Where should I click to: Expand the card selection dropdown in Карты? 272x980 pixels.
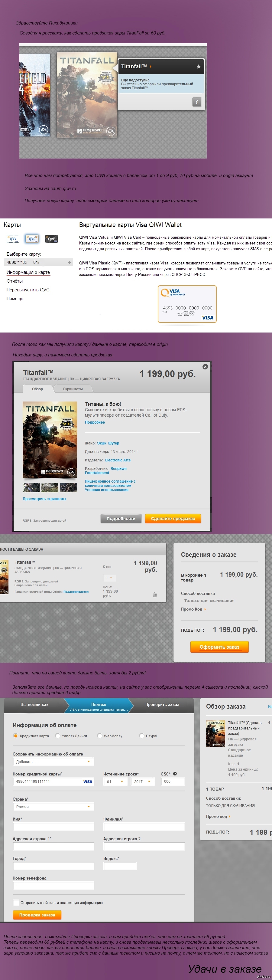tap(69, 263)
